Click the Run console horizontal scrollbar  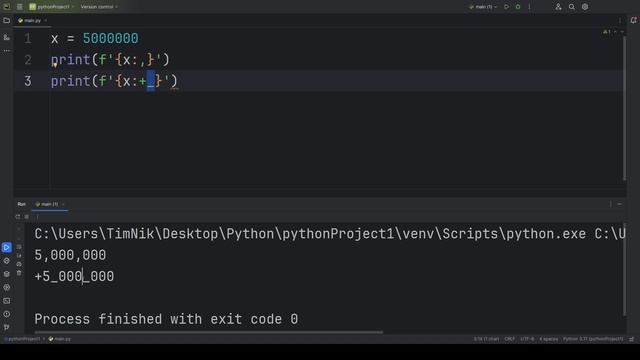(x=209, y=332)
